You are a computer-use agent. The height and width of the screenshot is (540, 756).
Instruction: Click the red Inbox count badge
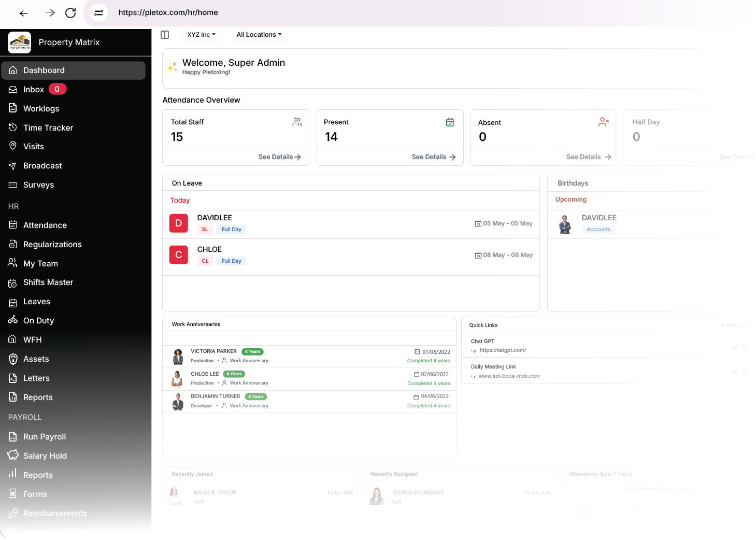[58, 89]
